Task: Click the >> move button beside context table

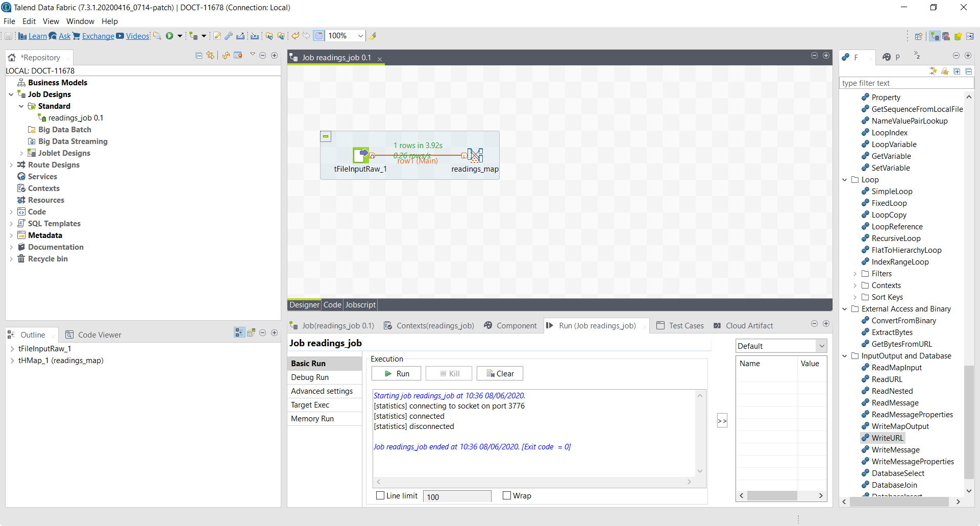Action: (x=722, y=421)
